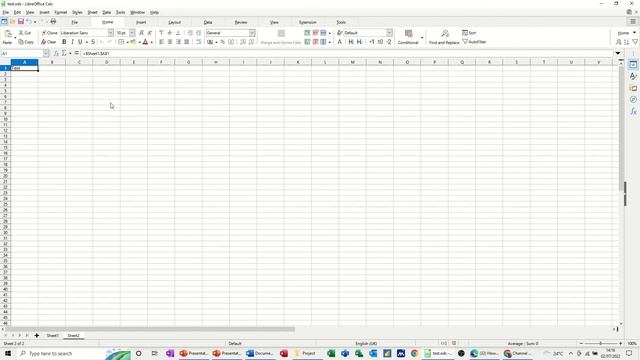Click the Undo icon

29,21
